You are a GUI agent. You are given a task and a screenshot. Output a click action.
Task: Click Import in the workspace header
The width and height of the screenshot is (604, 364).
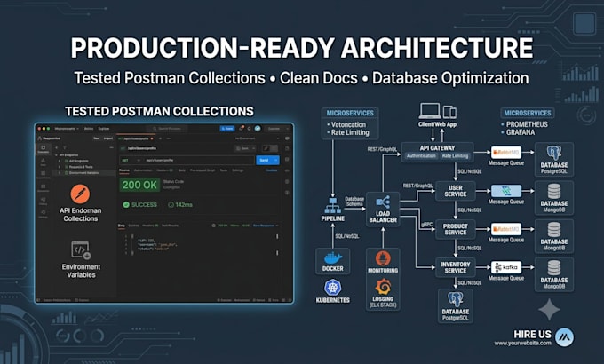[108, 138]
